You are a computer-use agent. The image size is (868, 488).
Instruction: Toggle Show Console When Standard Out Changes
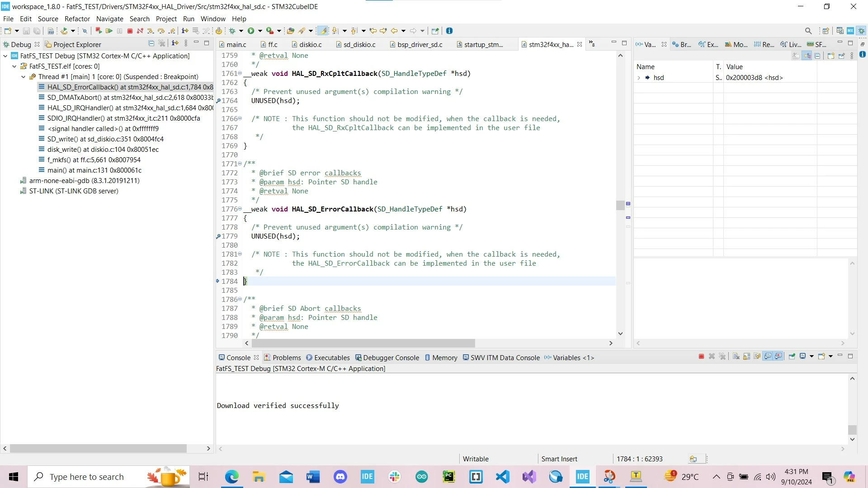tap(768, 357)
